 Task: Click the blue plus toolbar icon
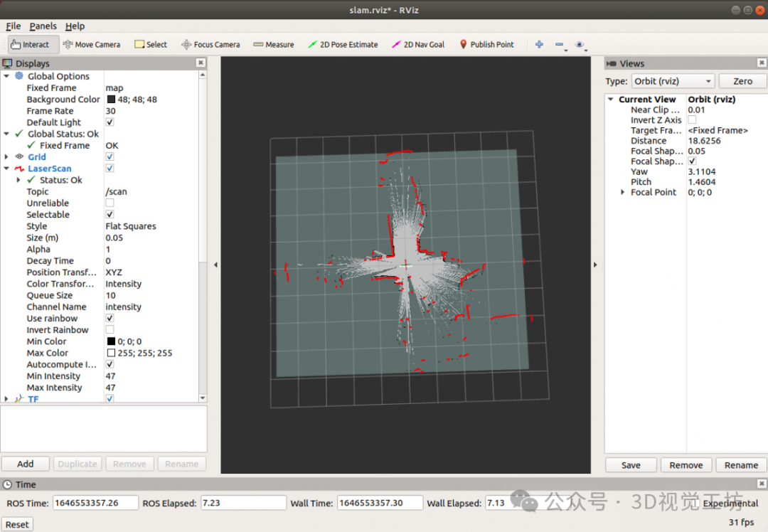539,45
